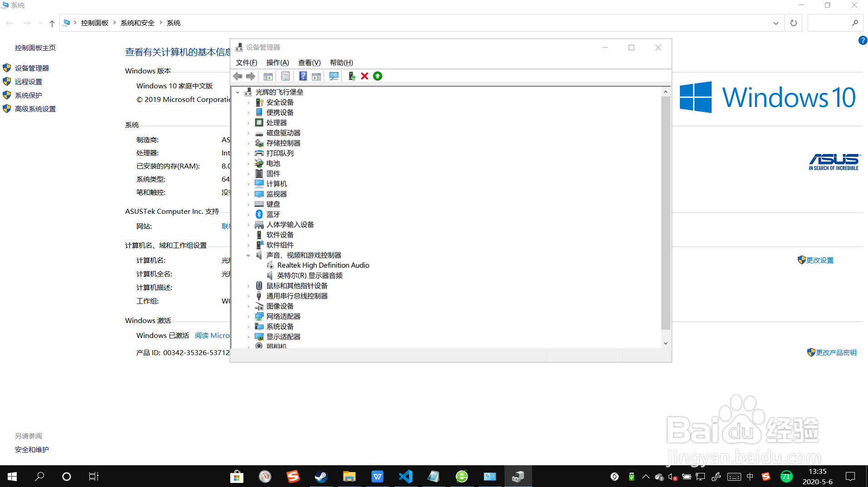
Task: Open the address bar history dropdown
Action: tap(776, 23)
